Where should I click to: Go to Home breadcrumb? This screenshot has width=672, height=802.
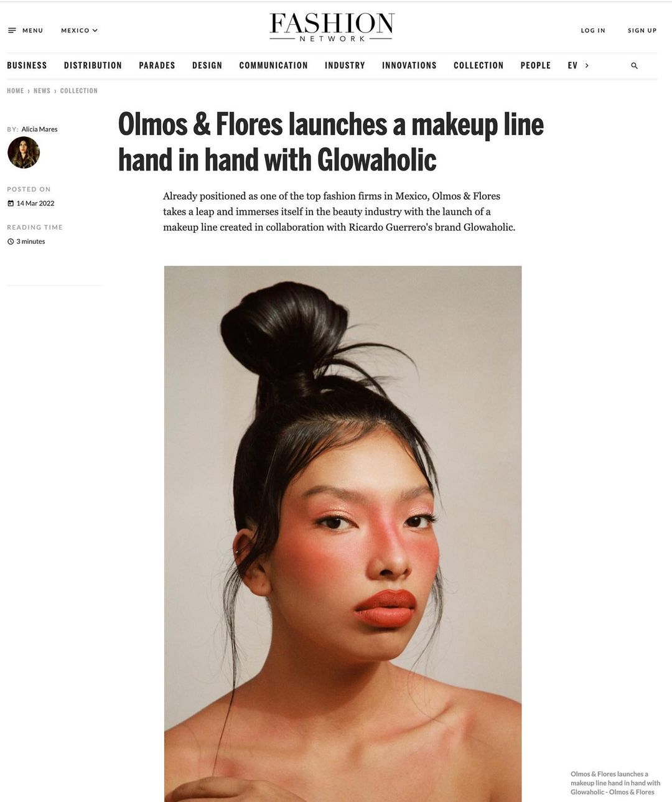16,91
